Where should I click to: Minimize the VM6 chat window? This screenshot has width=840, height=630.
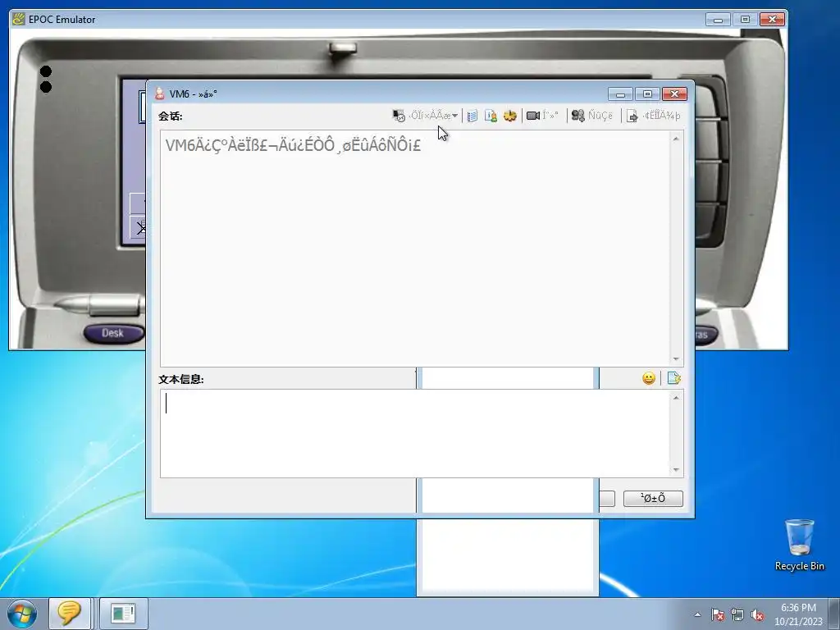[620, 94]
